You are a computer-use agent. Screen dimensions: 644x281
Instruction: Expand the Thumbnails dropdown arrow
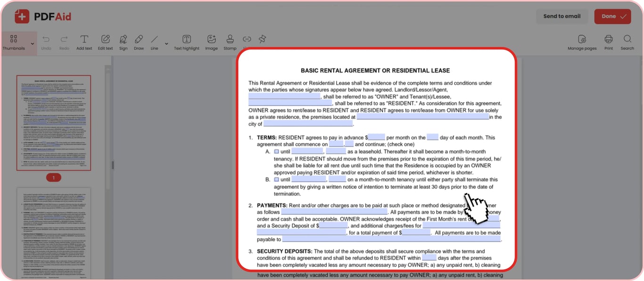coord(32,44)
